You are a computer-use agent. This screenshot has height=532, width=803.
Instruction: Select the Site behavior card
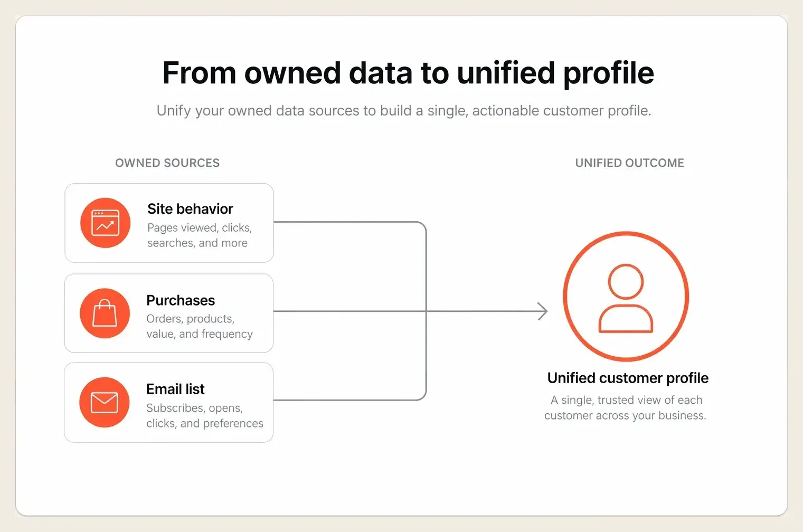[169, 223]
